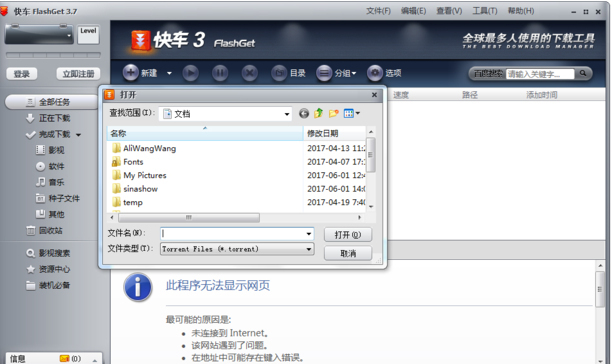Click the Level badge in sidebar
Screen dimensions: 612x364
click(x=88, y=34)
